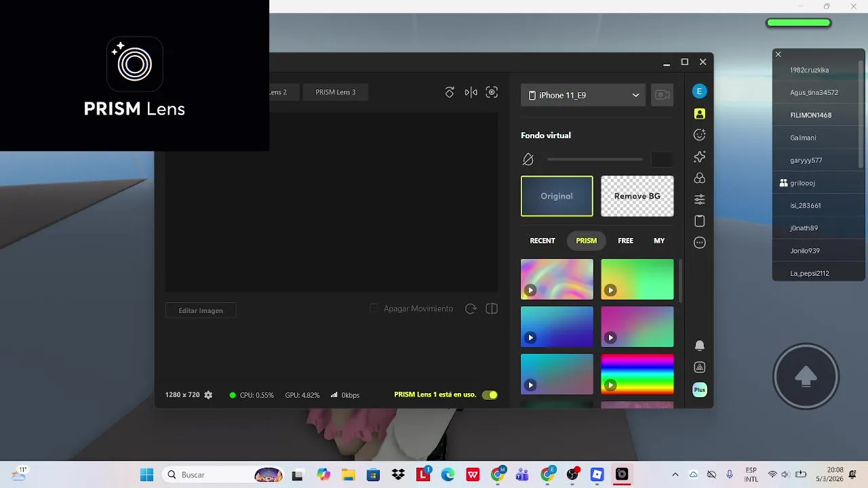Click the reset rotation icon beside Apagar Movimiento
The height and width of the screenshot is (488, 868).
[x=471, y=309]
